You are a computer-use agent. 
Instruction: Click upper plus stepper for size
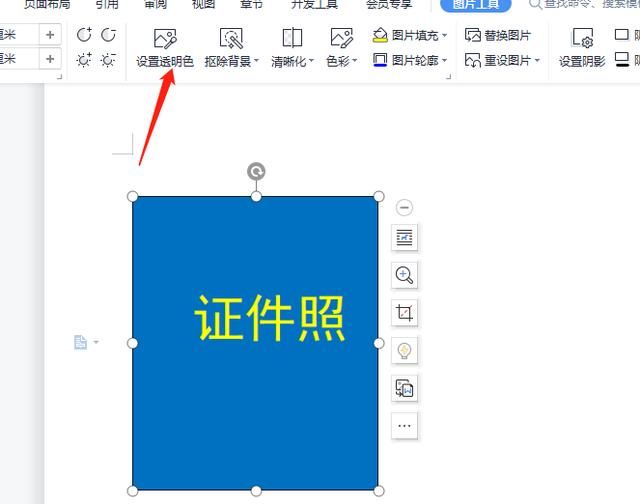coord(50,35)
